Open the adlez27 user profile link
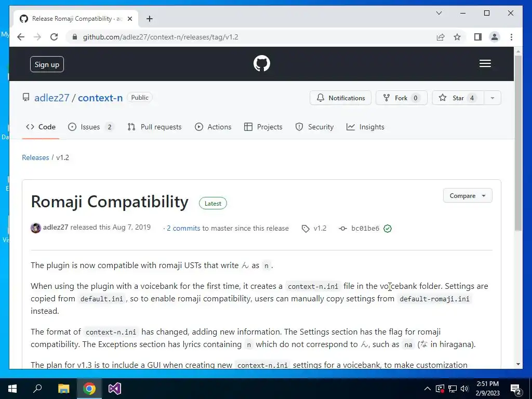This screenshot has height=399, width=532. point(51,98)
